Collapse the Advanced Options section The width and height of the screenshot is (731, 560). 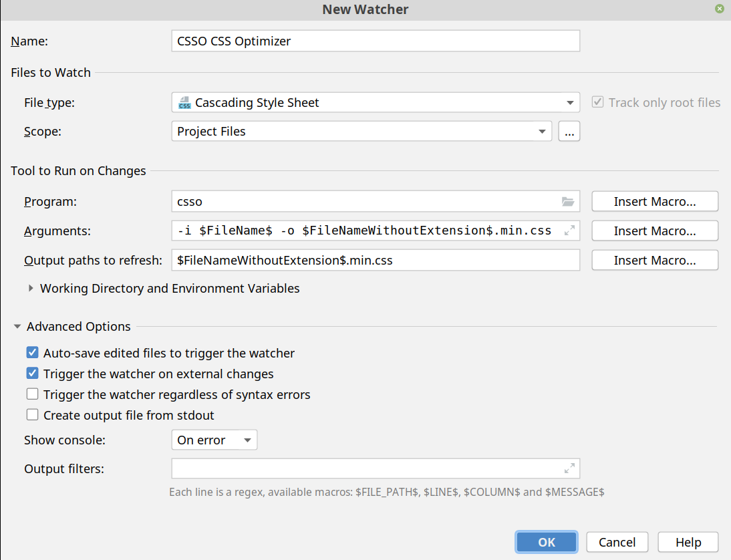point(17,327)
